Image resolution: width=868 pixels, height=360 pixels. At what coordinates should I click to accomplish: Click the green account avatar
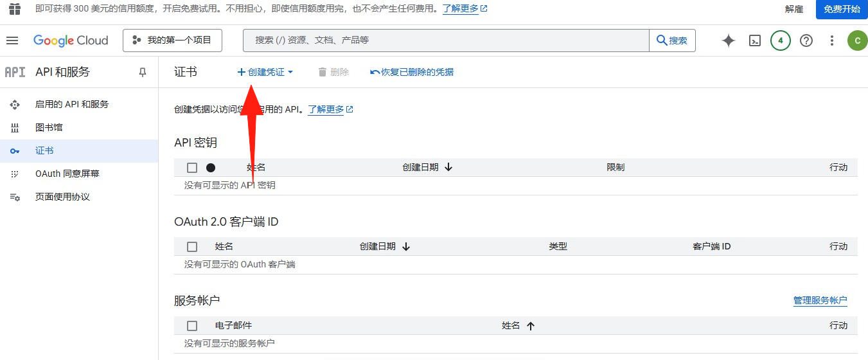click(x=857, y=40)
